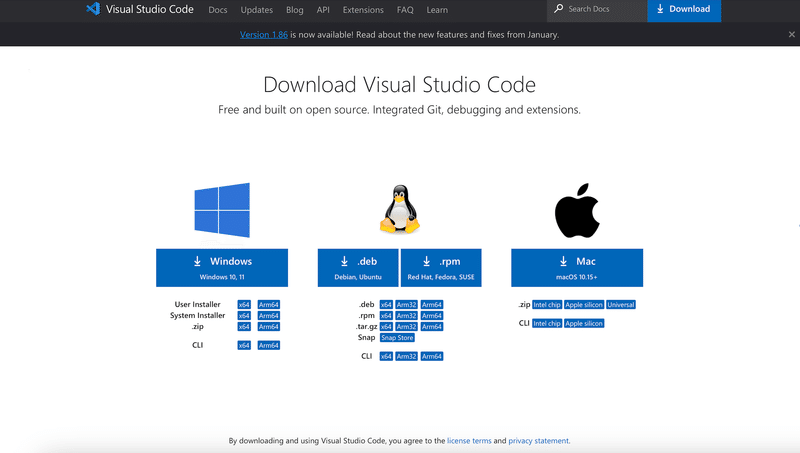Open the Docs menu item
The width and height of the screenshot is (800, 453).
click(218, 10)
